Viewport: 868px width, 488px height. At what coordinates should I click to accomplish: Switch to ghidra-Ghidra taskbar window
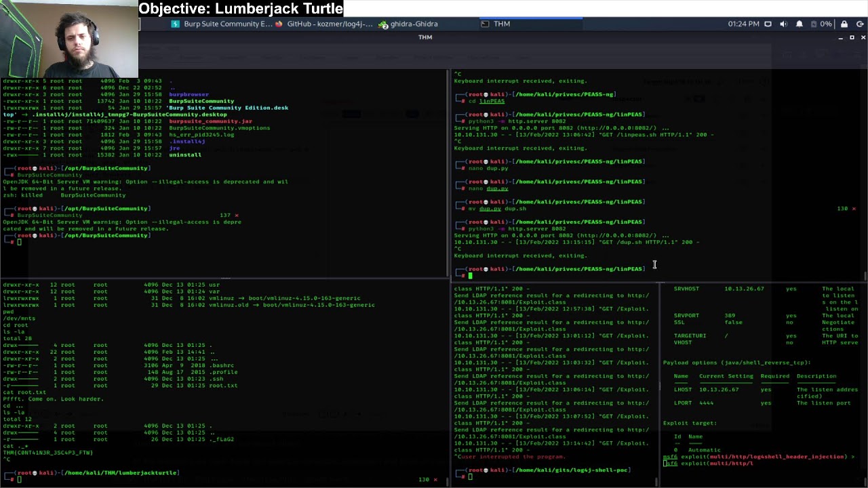(x=408, y=24)
